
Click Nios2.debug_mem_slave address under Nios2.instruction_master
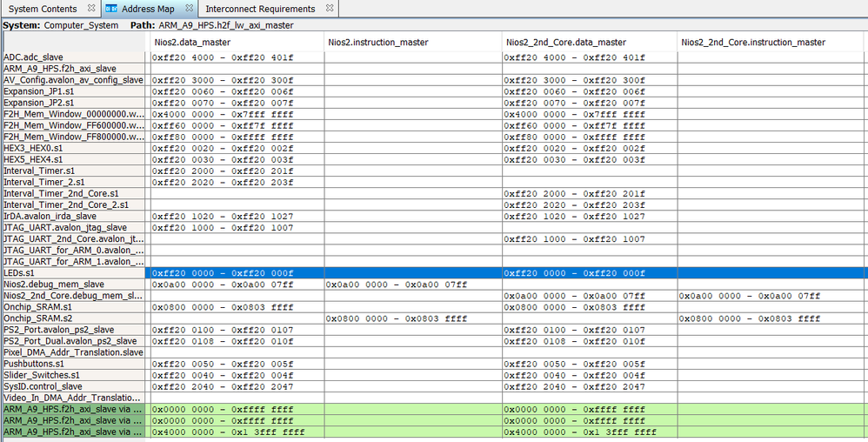[397, 285]
